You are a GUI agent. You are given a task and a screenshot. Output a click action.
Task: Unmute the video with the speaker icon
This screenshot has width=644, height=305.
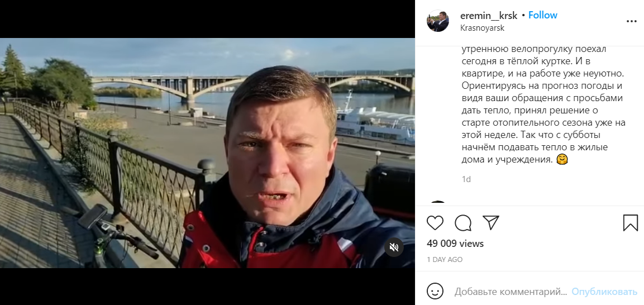point(394,247)
